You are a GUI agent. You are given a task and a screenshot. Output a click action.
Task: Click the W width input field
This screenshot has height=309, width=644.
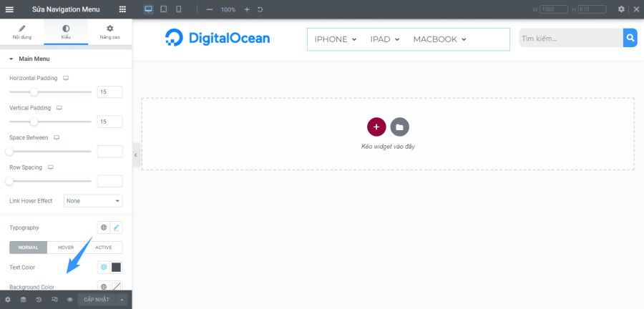click(554, 9)
